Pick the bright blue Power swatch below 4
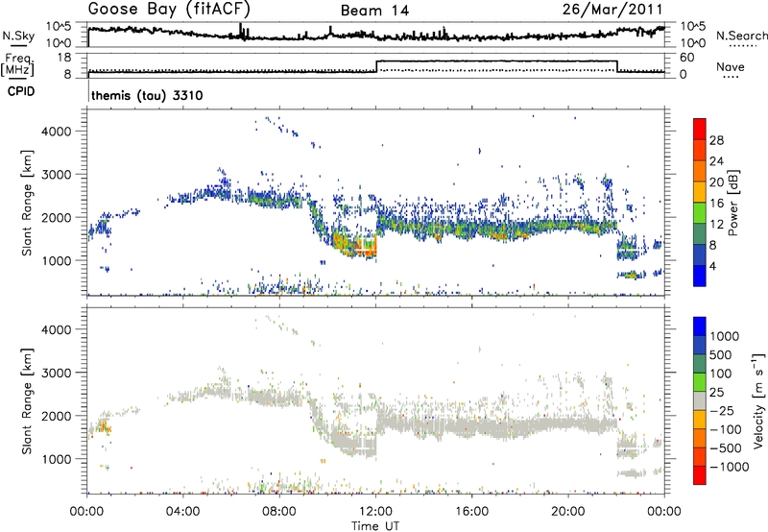Viewport: 768px width, 532px height. click(700, 276)
